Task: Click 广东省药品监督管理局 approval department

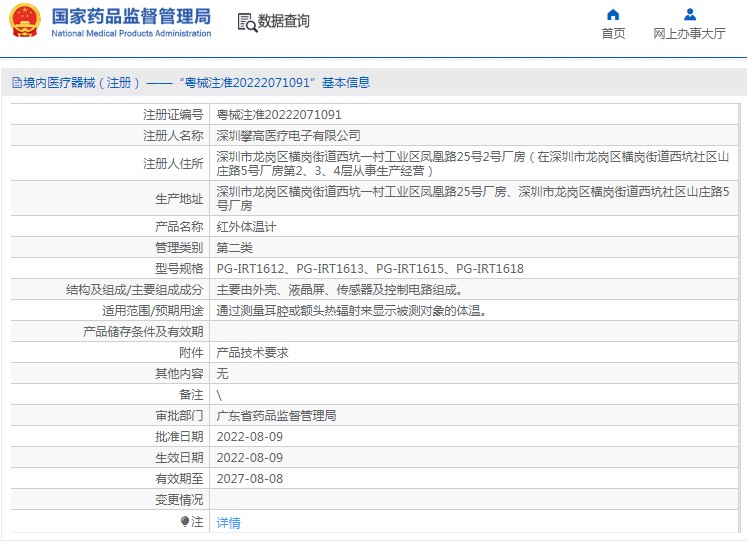Action: [x=276, y=415]
